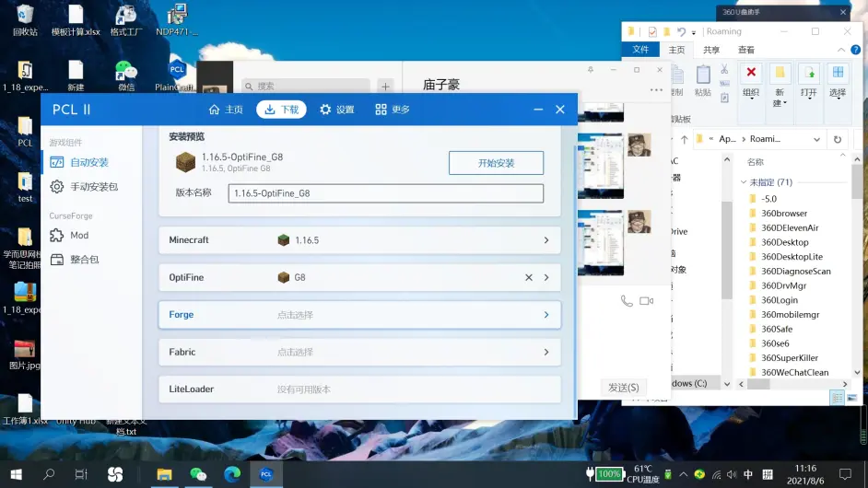Viewport: 868px width, 488px height.
Task: Collapse the Explorer ribbon
Action: tap(841, 50)
